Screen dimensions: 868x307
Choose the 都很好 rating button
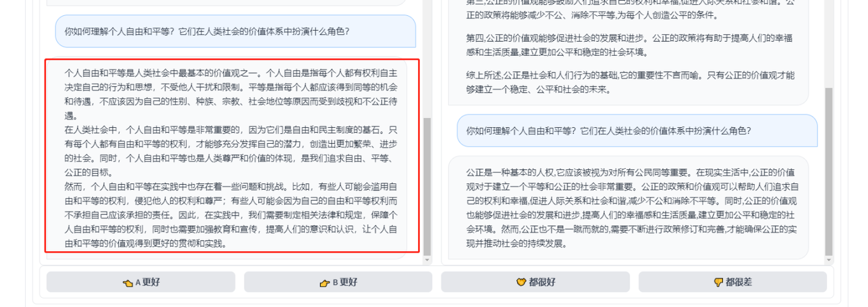pyautogui.click(x=535, y=282)
